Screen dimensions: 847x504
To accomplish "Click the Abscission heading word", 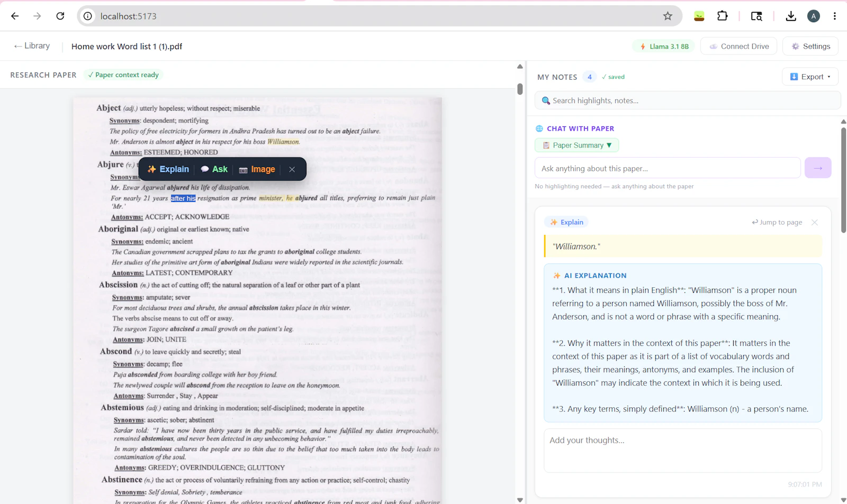I will [118, 285].
